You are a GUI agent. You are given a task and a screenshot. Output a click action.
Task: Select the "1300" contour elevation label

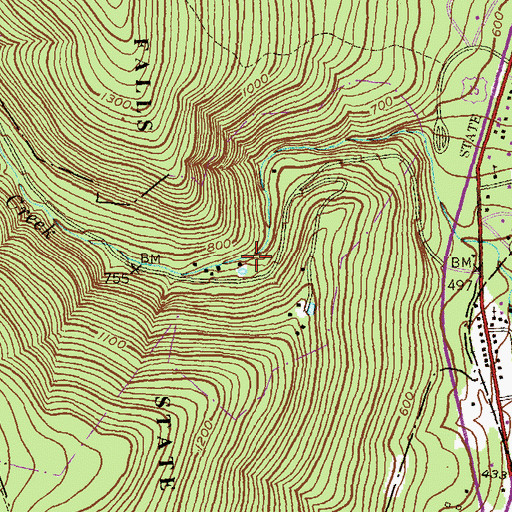(116, 102)
